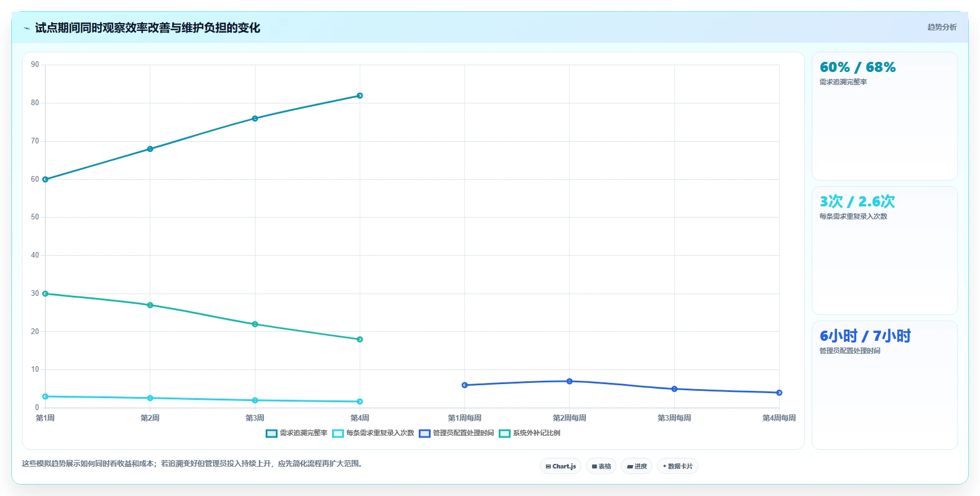
Task: Select the 需求追溯完整率 point at 第3周
Action: click(x=255, y=119)
